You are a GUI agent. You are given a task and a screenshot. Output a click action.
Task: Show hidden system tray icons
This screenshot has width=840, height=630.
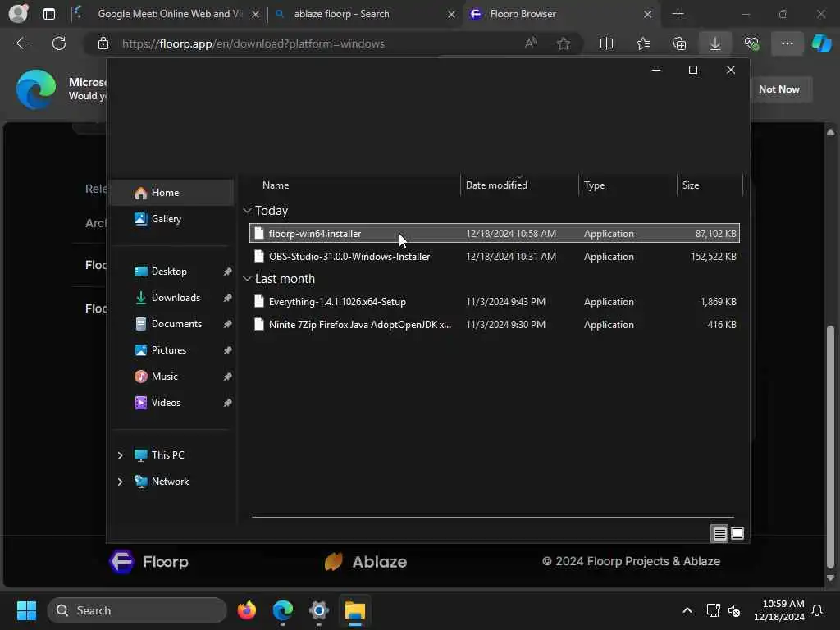[687, 610]
